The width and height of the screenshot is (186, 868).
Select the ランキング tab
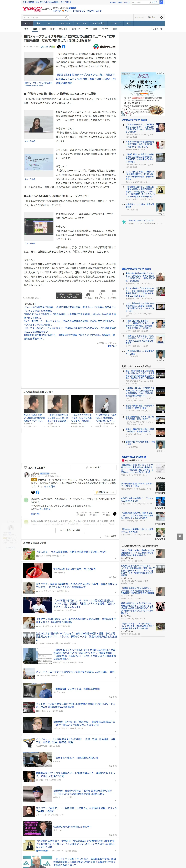point(115,24)
